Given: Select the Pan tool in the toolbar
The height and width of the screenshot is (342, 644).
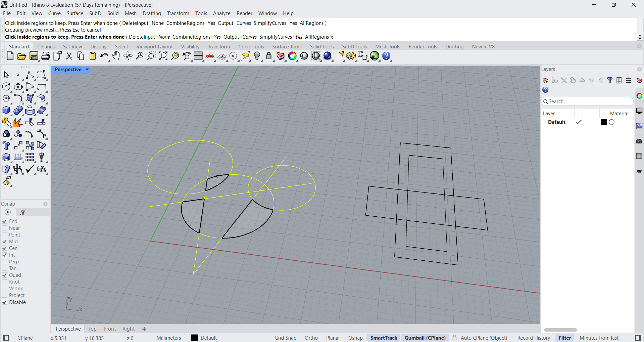Looking at the screenshot, I should tap(116, 56).
